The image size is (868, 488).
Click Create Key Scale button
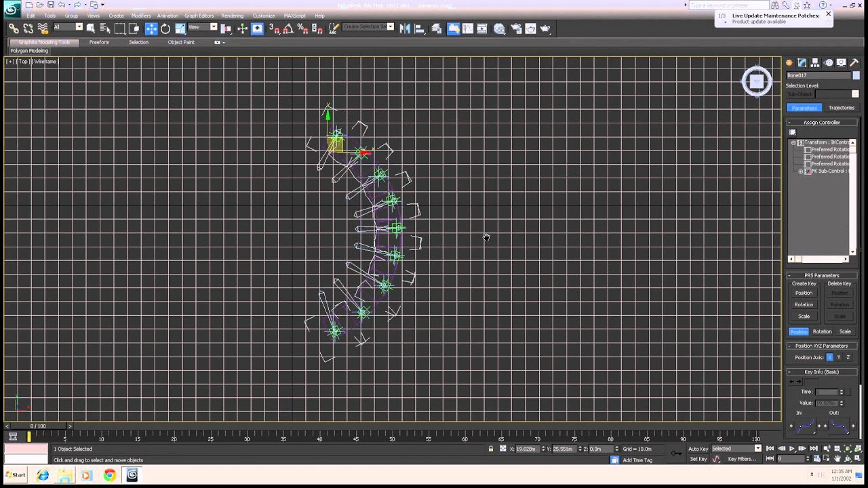point(804,317)
